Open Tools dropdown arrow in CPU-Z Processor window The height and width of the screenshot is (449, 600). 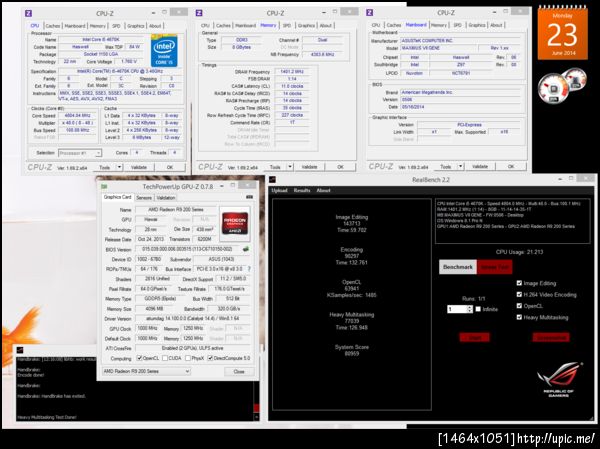pyautogui.click(x=119, y=167)
